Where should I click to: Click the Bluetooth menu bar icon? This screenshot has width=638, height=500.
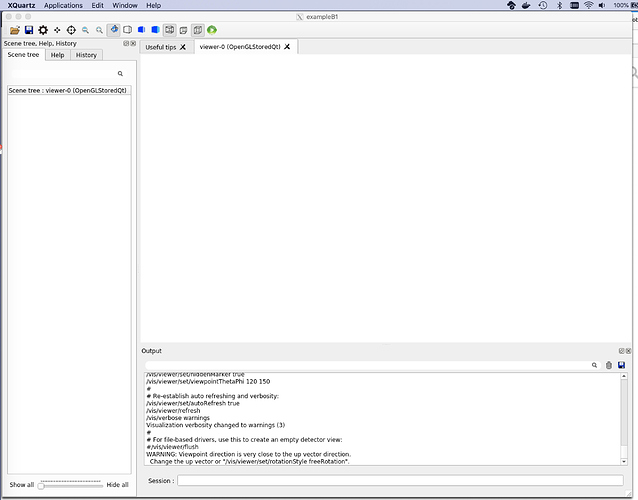tap(559, 5)
